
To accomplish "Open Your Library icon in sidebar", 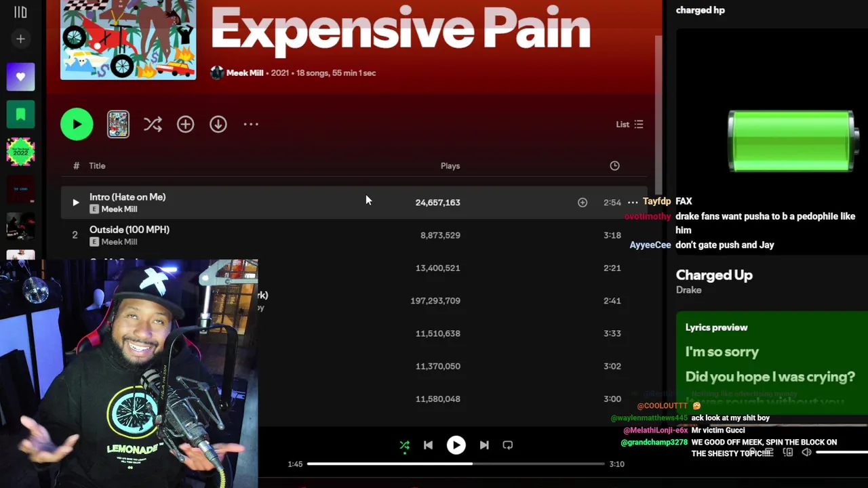I will (20, 12).
